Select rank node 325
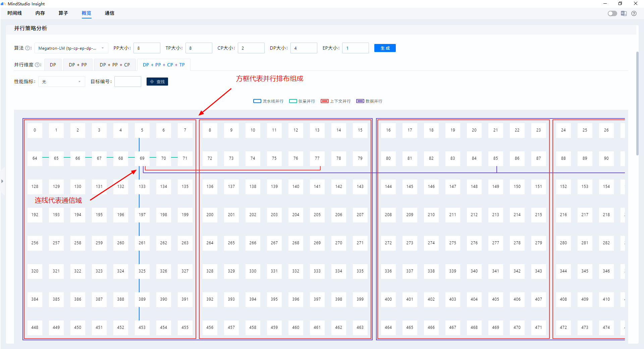Viewport: 644px width, 349px height. click(142, 271)
